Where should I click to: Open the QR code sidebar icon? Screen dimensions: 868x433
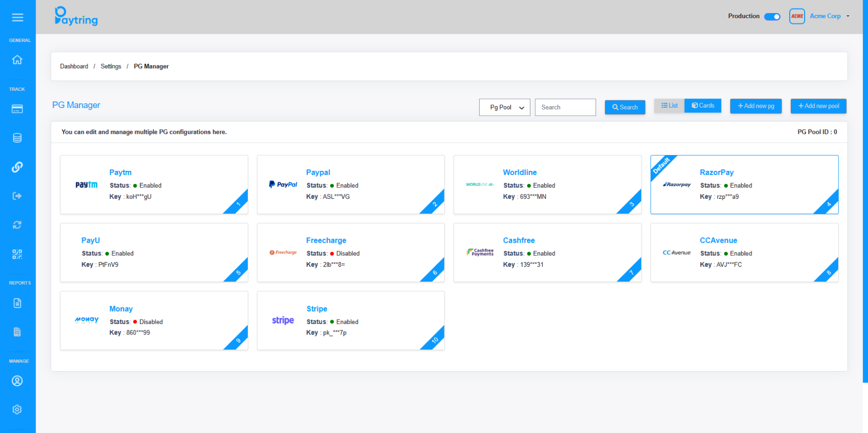[17, 254]
